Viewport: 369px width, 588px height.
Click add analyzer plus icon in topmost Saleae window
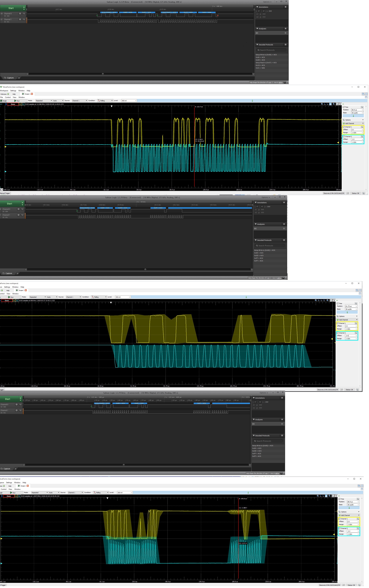285,29
